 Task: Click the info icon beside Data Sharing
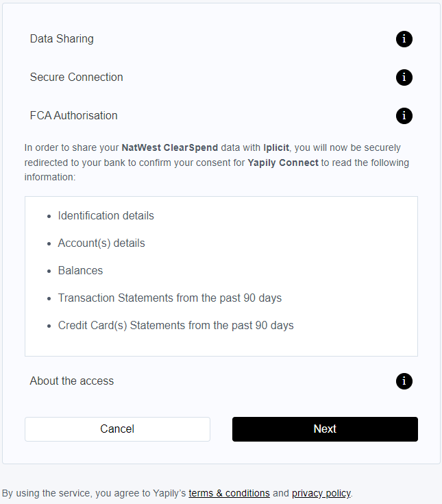coord(404,39)
